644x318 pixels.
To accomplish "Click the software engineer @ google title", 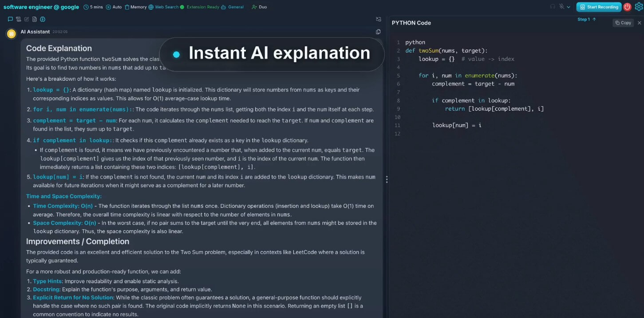I will [41, 7].
